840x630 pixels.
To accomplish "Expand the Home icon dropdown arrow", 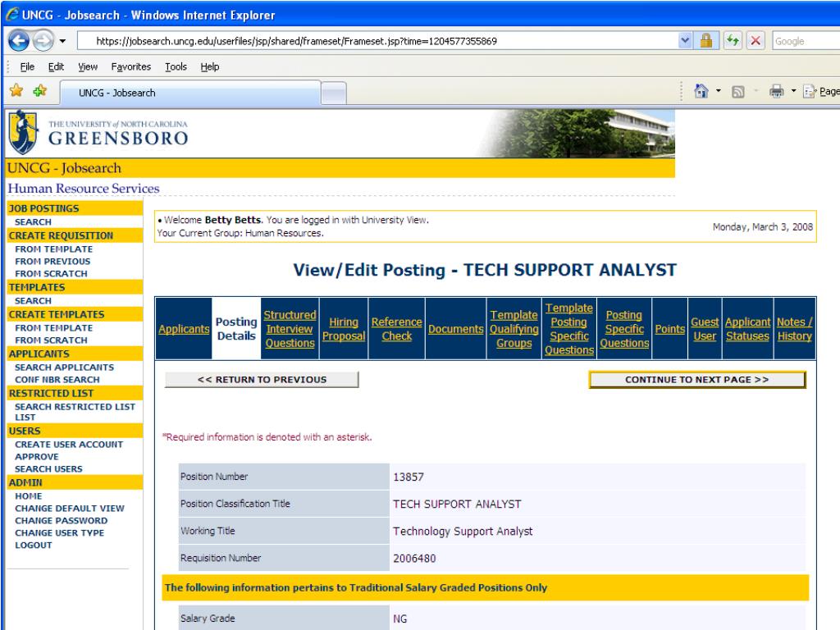I will coord(719,92).
